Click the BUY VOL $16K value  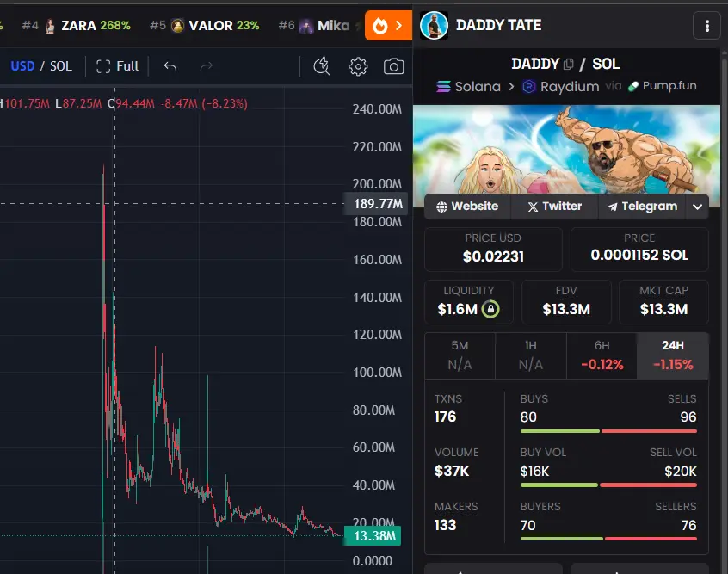534,472
